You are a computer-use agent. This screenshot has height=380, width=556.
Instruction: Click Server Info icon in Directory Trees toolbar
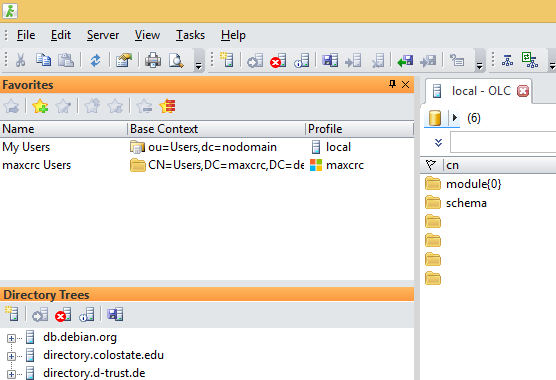click(87, 314)
